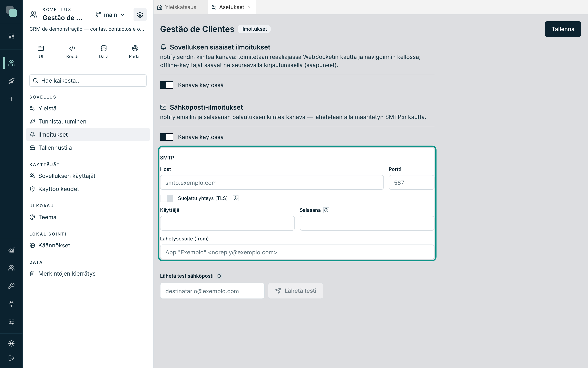This screenshot has height=368, width=588.
Task: Click the logout icon at rail bottom
Action: click(11, 358)
